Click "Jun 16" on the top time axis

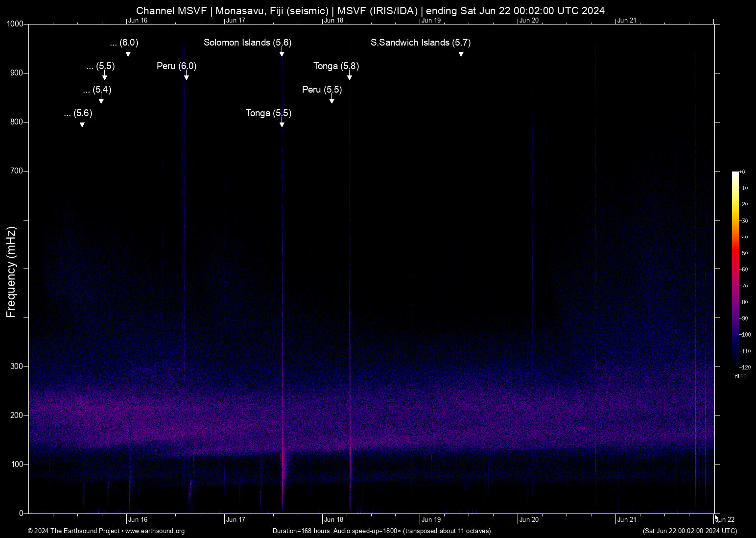[x=138, y=21]
